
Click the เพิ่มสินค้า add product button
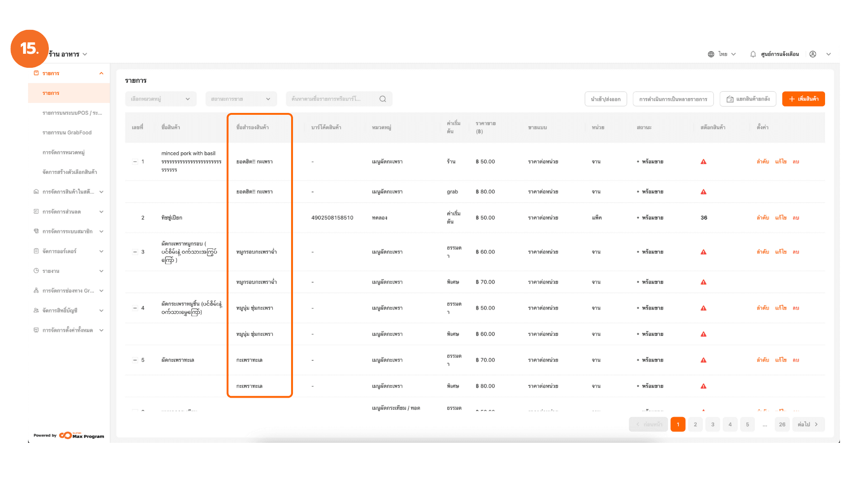pyautogui.click(x=803, y=99)
